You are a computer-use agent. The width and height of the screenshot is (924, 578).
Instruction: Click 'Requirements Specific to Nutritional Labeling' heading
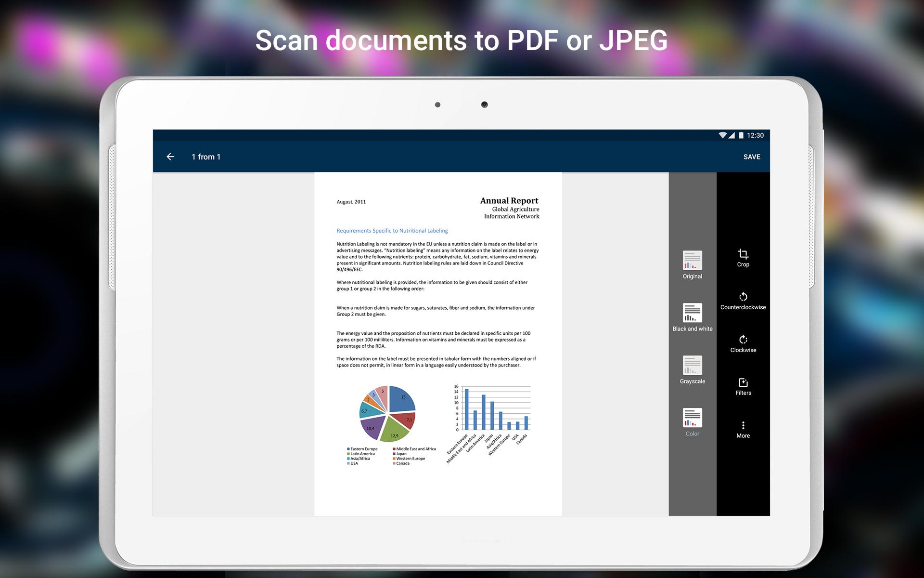pos(392,231)
